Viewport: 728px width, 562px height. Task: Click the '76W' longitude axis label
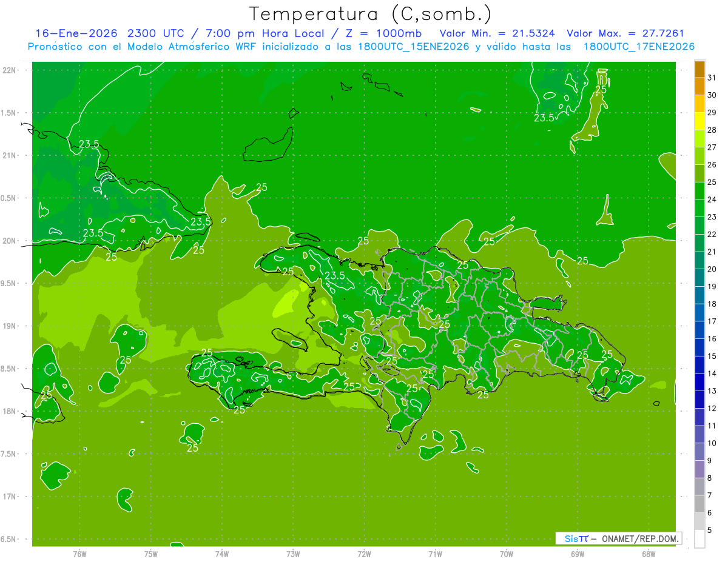click(x=79, y=554)
